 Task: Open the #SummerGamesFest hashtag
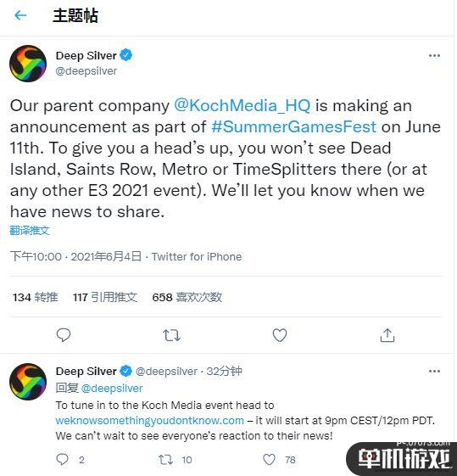point(293,126)
